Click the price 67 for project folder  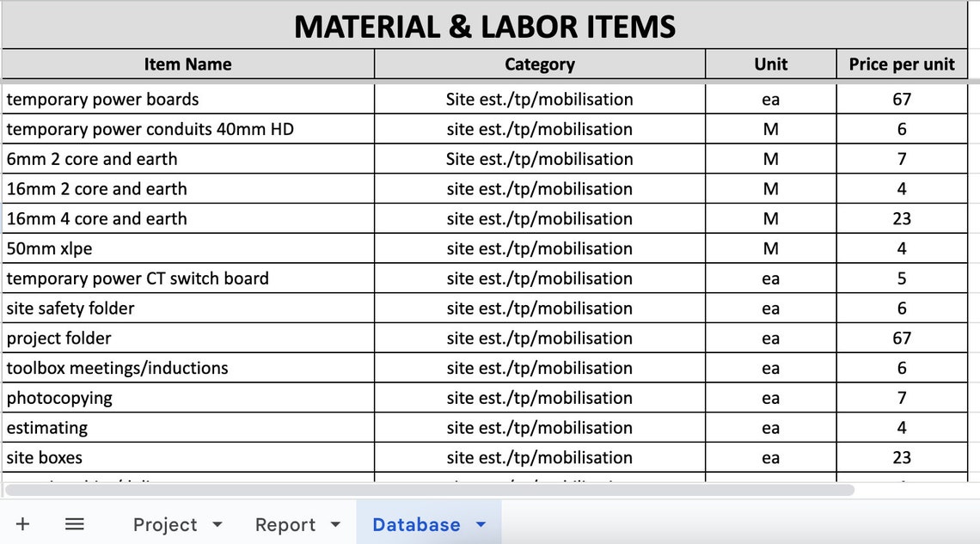(903, 338)
